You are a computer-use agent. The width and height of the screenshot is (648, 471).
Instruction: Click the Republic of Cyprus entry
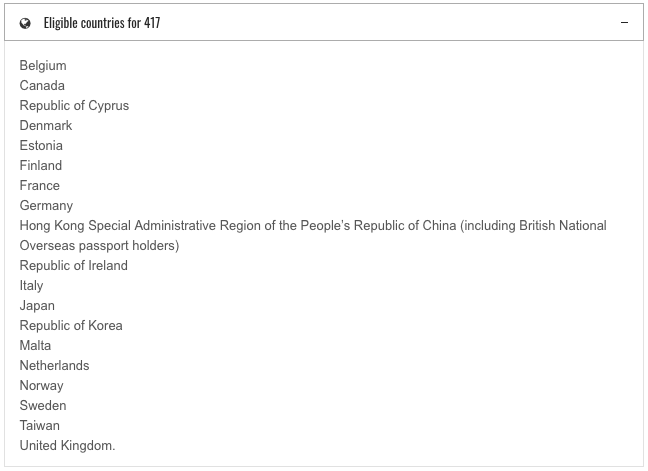click(74, 106)
